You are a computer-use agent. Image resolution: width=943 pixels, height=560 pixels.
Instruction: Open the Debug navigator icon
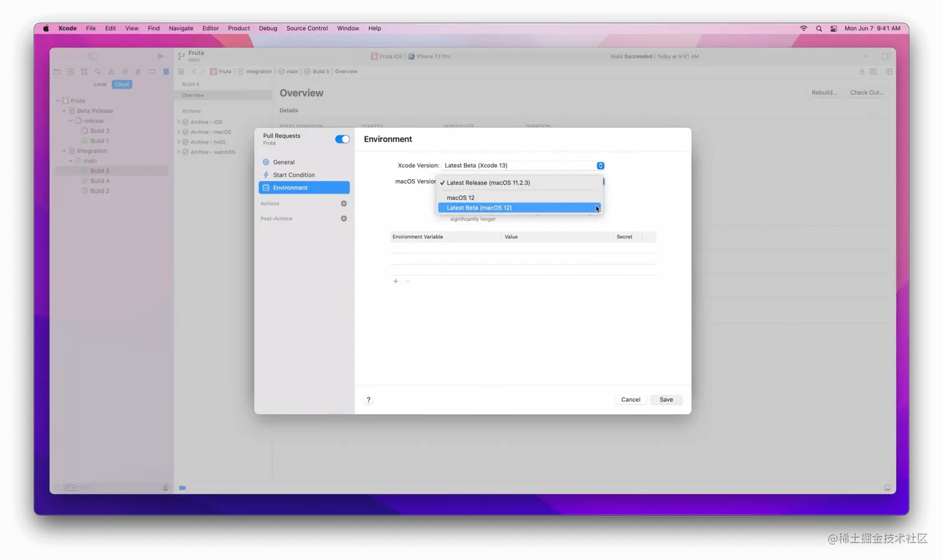point(138,72)
